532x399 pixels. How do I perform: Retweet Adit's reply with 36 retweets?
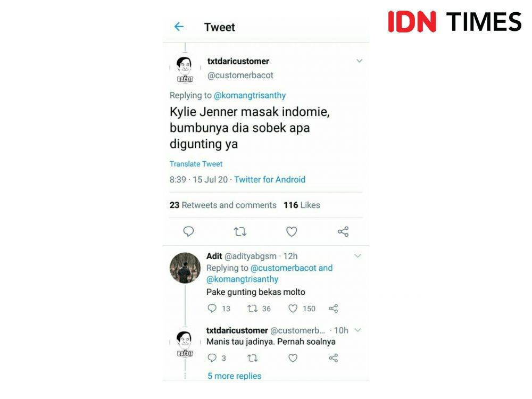(x=252, y=309)
